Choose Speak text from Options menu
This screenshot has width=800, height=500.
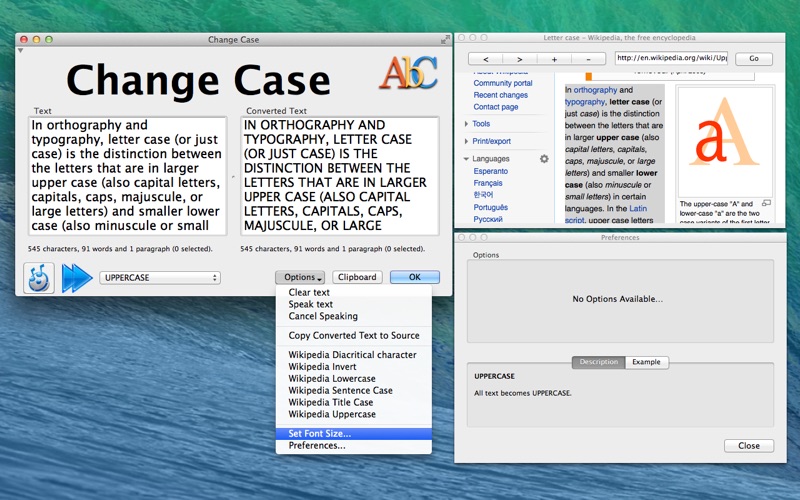pos(354,304)
